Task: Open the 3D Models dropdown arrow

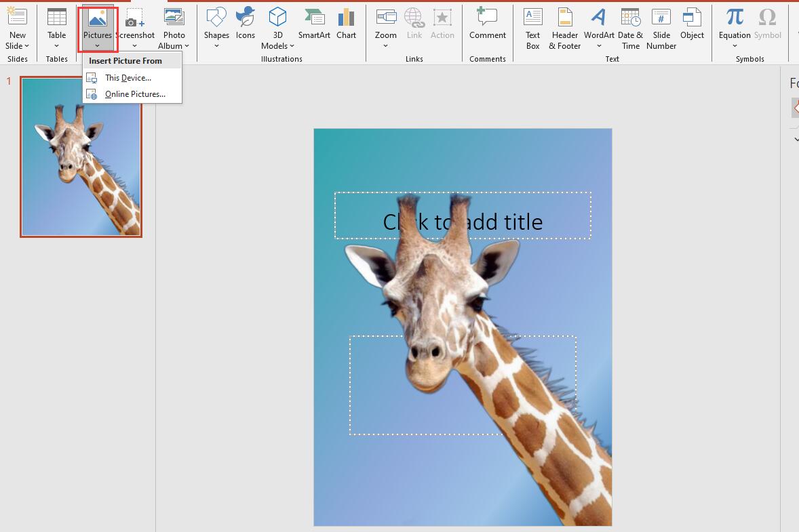Action: pos(292,46)
